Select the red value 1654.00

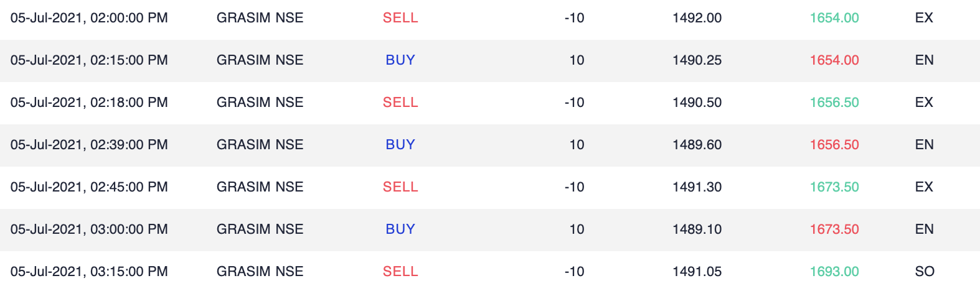pos(834,60)
